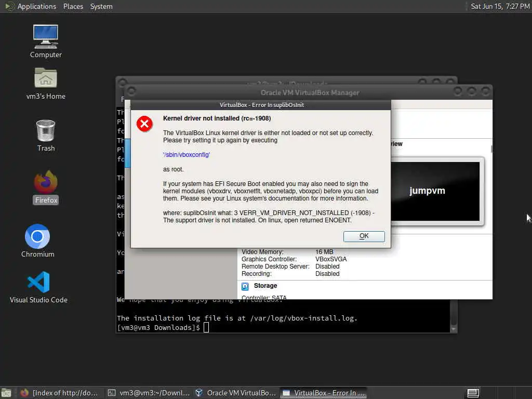Image resolution: width=532 pixels, height=399 pixels.
Task: Click the Applications menu logo icon in the top panel
Action: point(9,6)
